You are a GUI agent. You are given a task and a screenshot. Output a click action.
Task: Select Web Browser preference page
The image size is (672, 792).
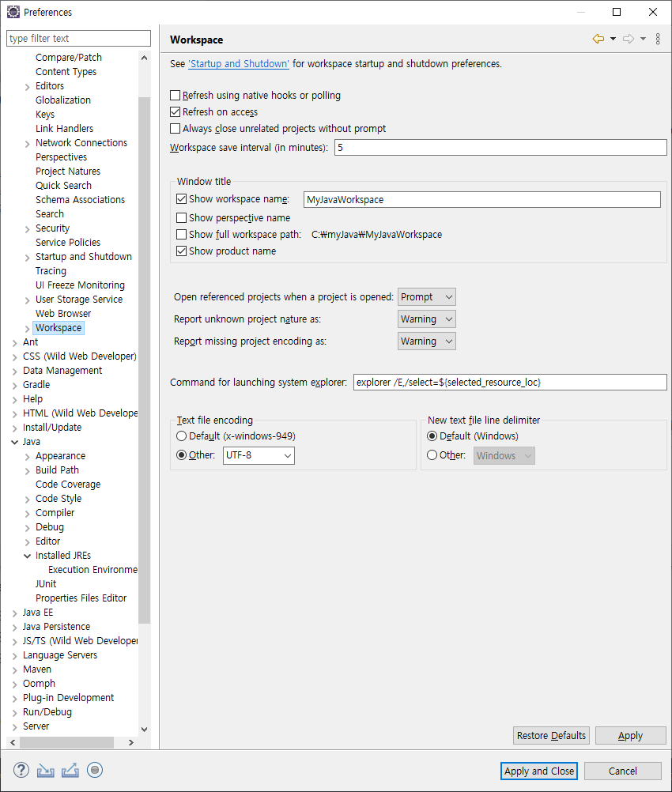coord(63,314)
